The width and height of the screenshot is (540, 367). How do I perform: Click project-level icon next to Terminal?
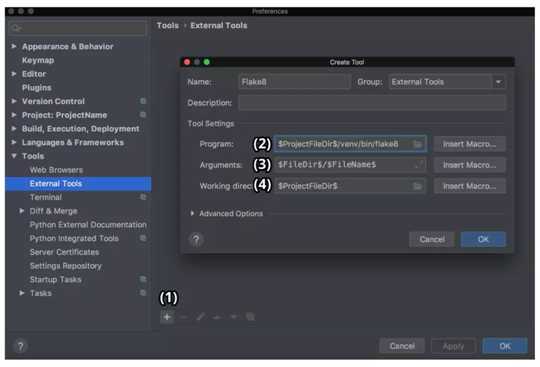(143, 197)
